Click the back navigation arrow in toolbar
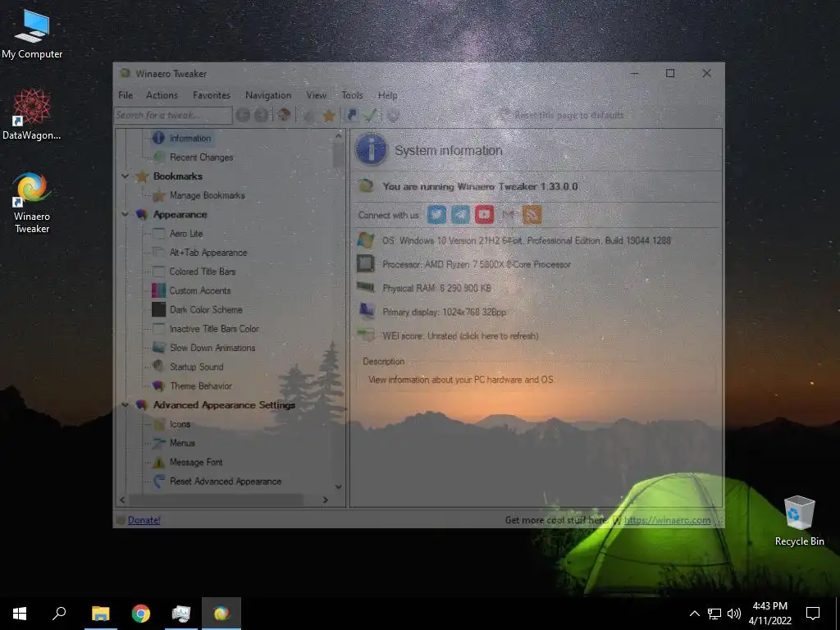Screen dimensions: 840x630 click(243, 115)
